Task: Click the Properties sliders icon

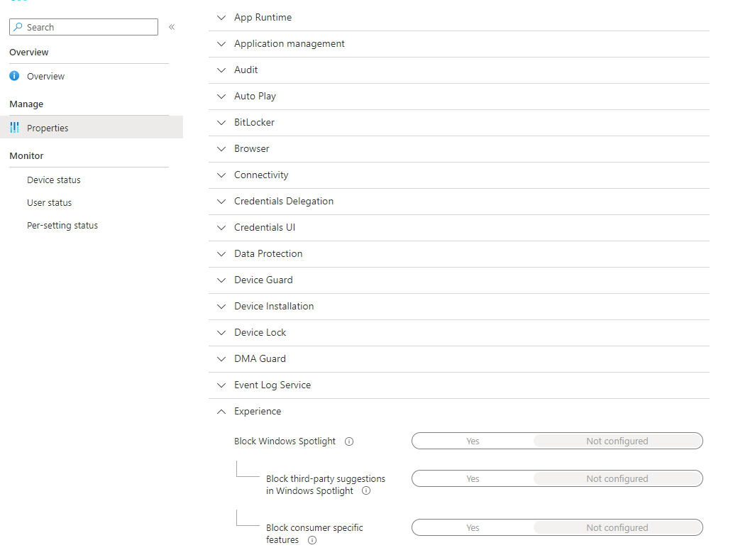Action: click(14, 128)
